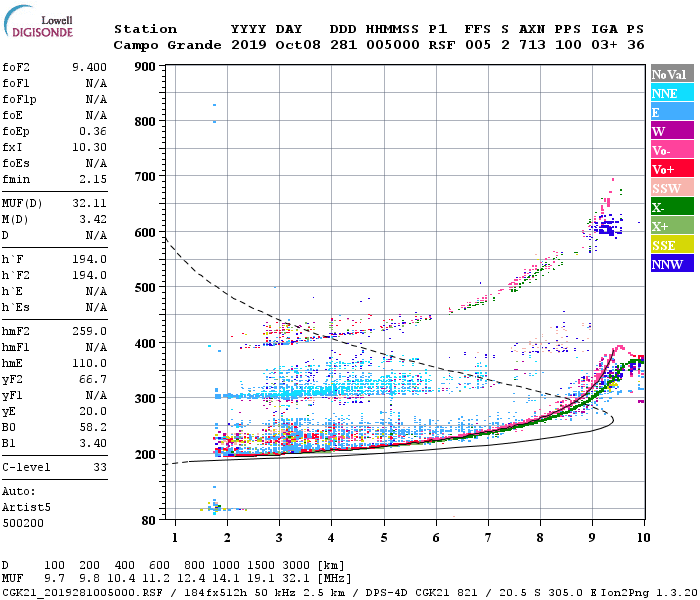Click the D 3000 distance value

click(x=296, y=566)
